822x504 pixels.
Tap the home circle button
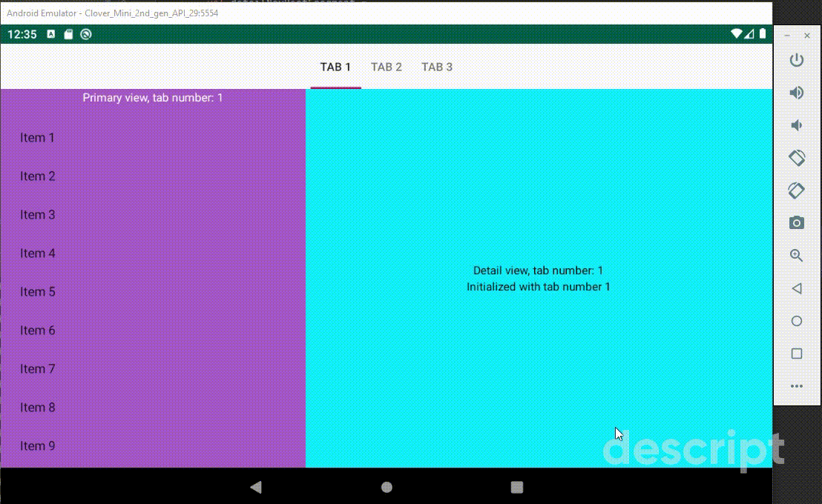click(x=387, y=487)
